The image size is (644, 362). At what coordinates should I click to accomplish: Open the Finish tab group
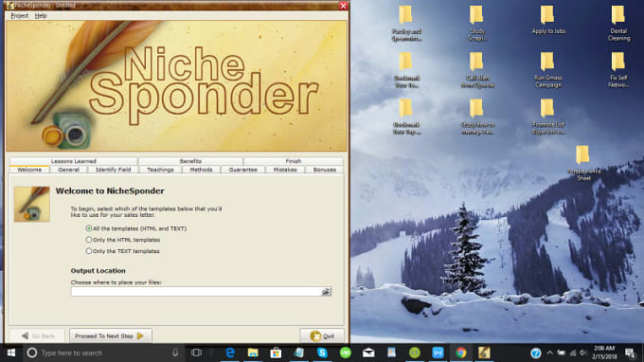pos(294,161)
